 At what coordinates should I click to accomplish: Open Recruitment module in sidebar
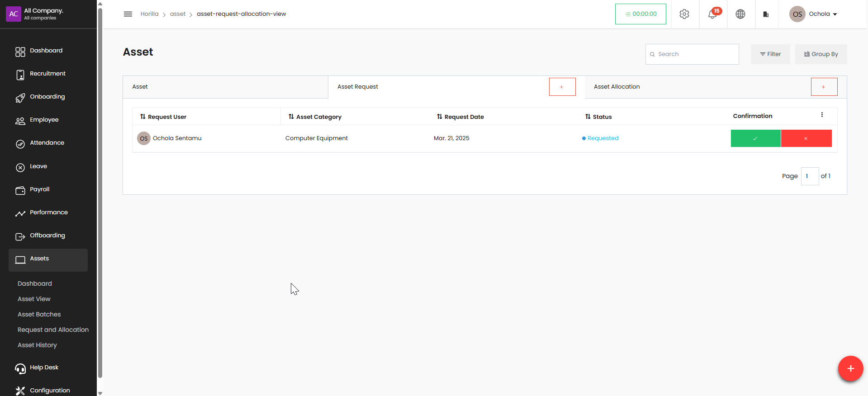pos(48,74)
